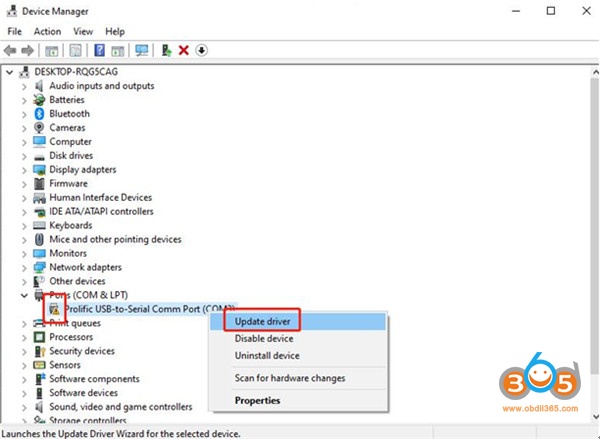Select the Keyboards tree item

(70, 226)
